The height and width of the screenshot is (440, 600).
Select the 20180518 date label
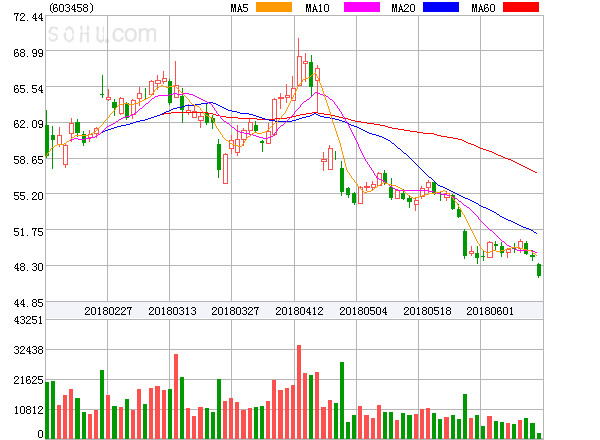(427, 311)
